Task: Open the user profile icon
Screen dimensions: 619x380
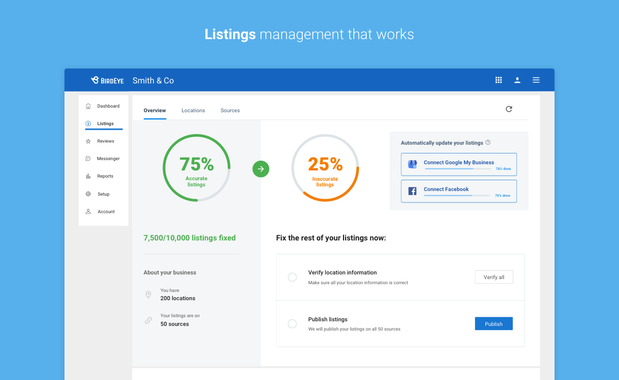Action: [x=517, y=80]
